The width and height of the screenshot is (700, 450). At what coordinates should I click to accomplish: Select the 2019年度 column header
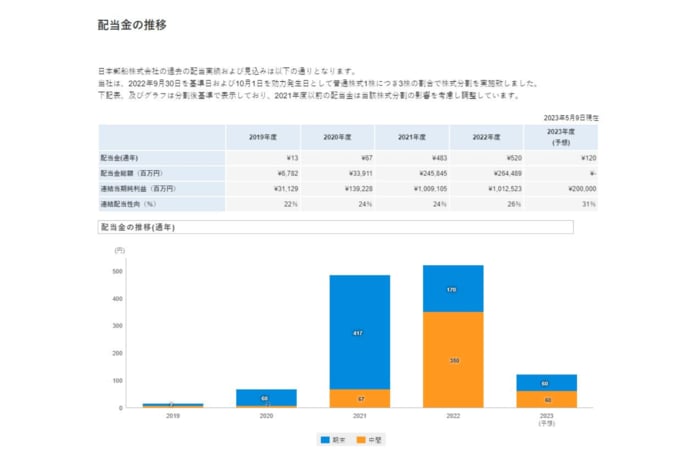tap(262, 137)
